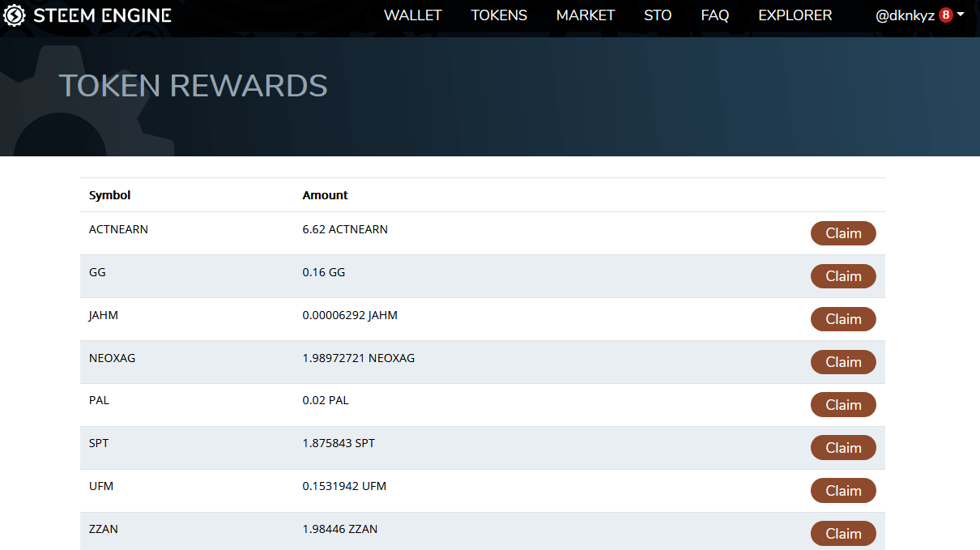Viewport: 980px width, 550px height.
Task: Open the WALLET menu item
Action: click(x=413, y=15)
